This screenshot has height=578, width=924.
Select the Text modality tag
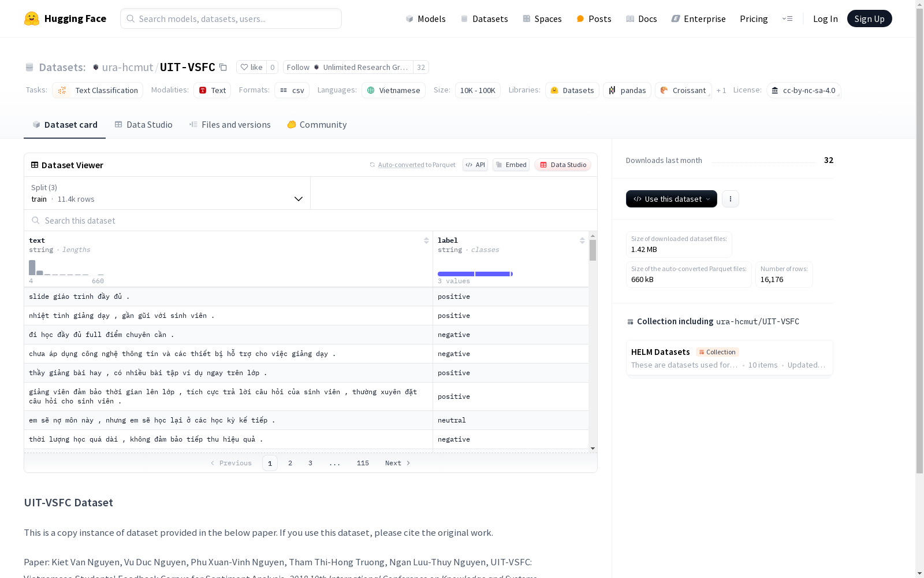tap(212, 90)
